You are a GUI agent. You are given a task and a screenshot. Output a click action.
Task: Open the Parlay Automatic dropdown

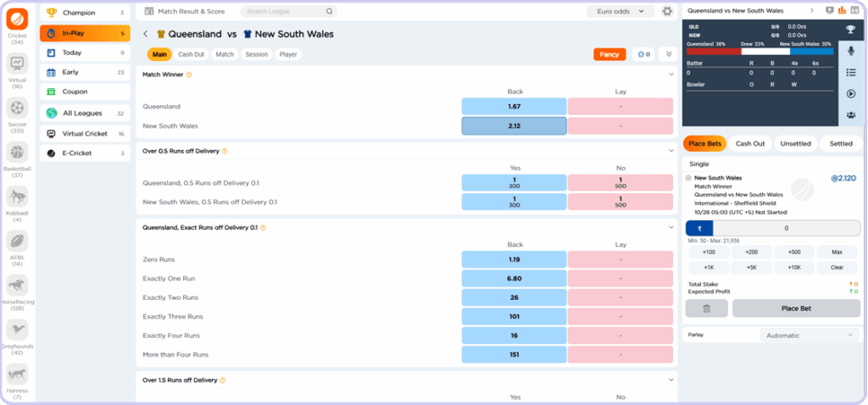click(x=810, y=336)
